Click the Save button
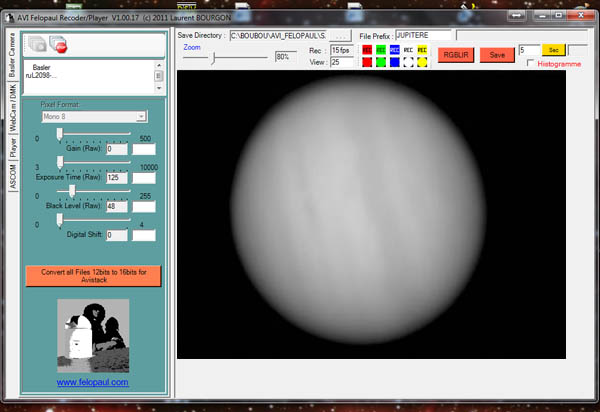Viewport: 600px width, 412px height. 497,55
